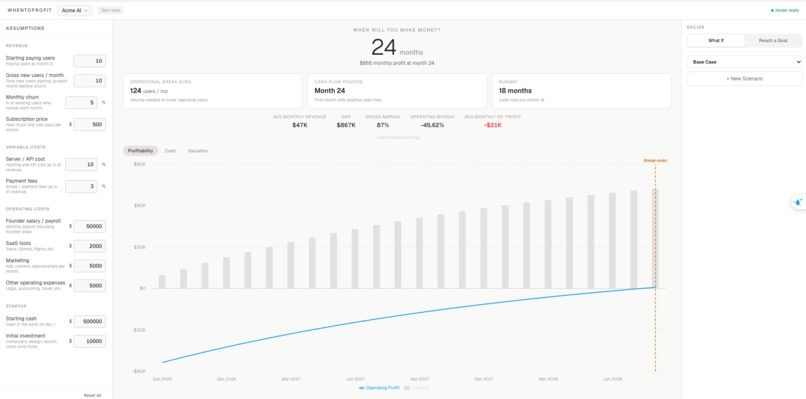Switch to the Cash chart tab
This screenshot has height=399, width=806.
[170, 151]
